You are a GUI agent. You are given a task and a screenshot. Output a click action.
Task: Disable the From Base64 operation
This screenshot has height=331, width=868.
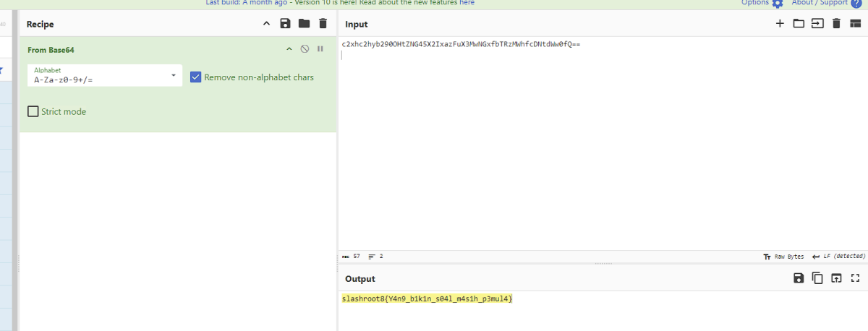(305, 49)
